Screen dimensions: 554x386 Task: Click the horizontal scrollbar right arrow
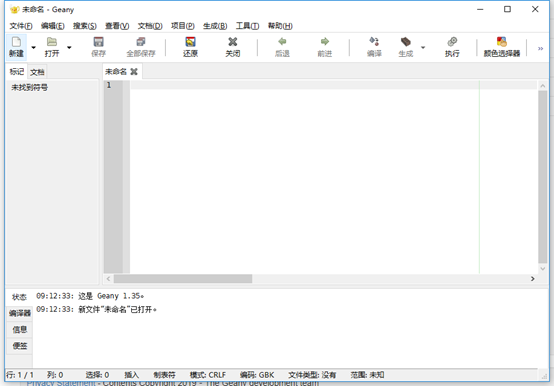pyautogui.click(x=532, y=279)
